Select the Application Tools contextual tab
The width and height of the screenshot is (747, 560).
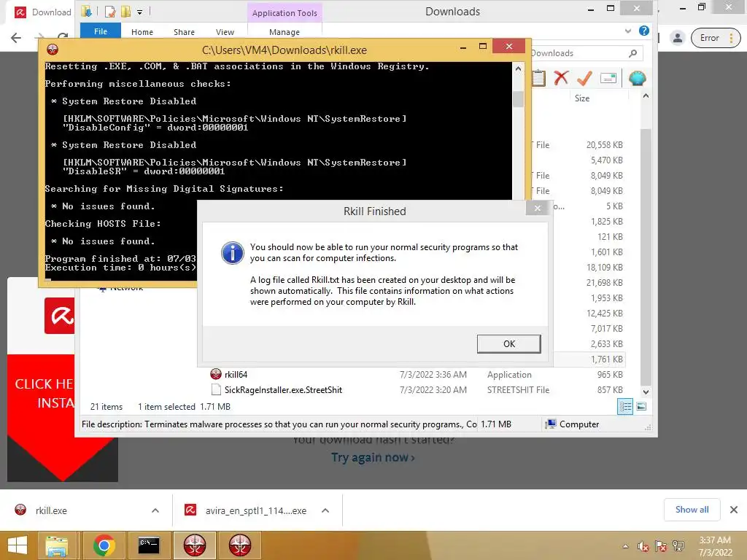tap(285, 13)
